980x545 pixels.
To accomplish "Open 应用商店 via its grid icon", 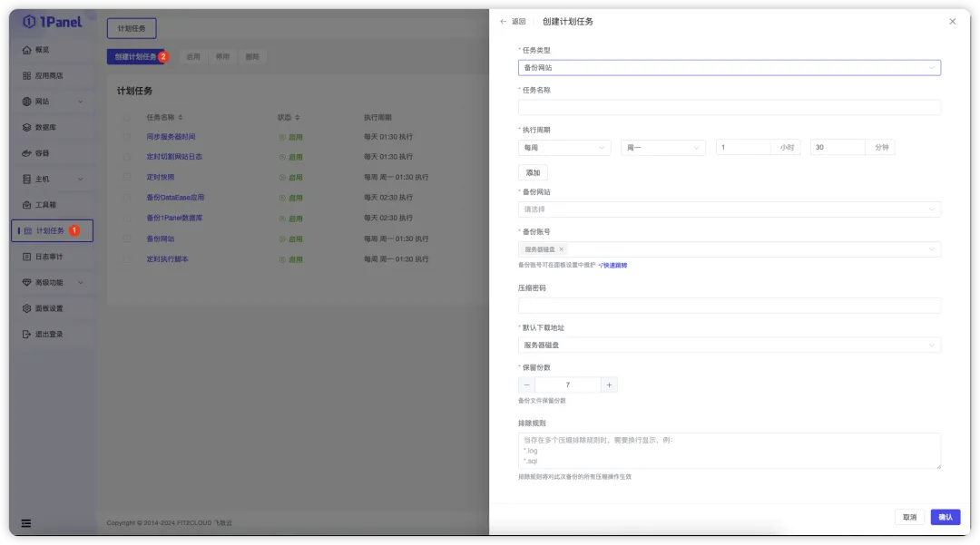I will tap(26, 75).
